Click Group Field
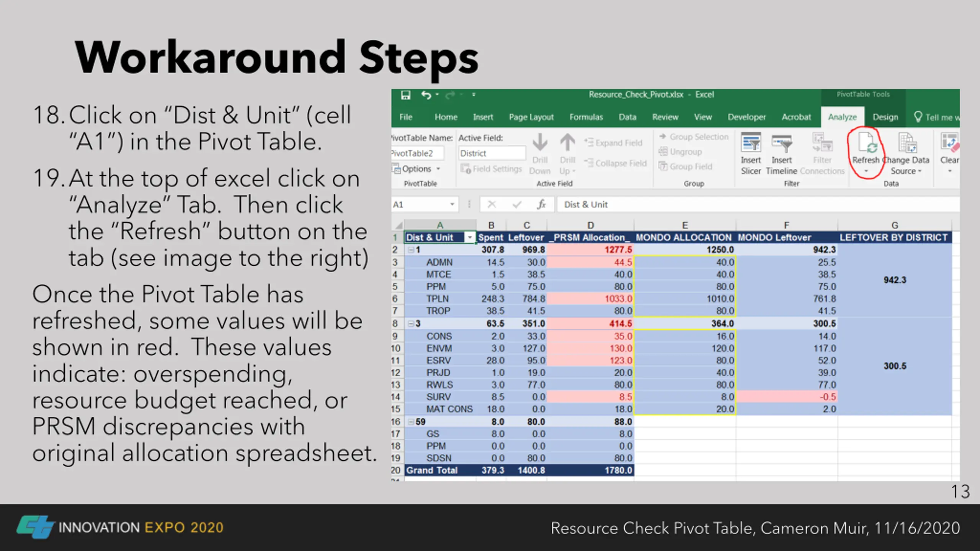This screenshot has height=551, width=980. 685,167
